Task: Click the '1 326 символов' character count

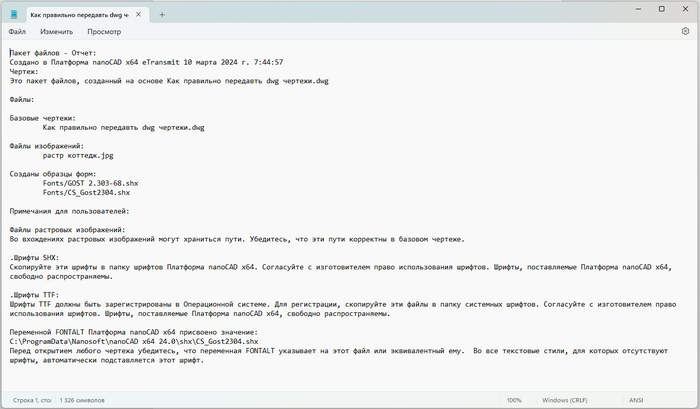Action: (x=82, y=401)
